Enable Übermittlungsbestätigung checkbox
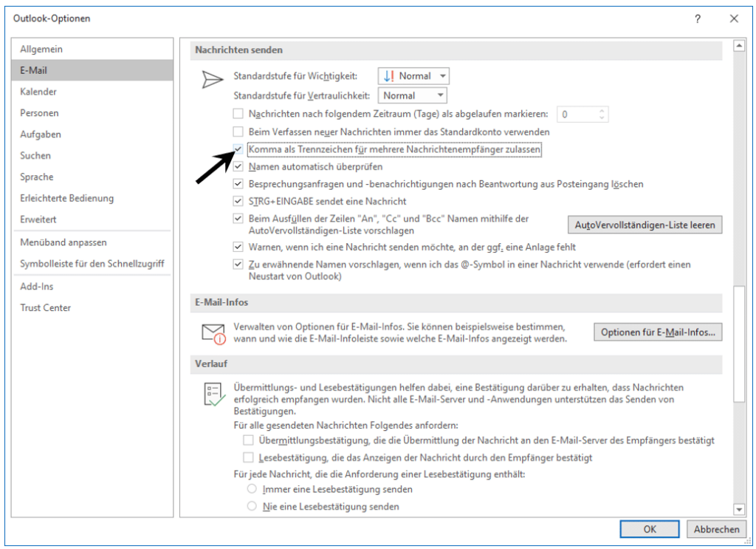756x549 pixels. click(248, 440)
